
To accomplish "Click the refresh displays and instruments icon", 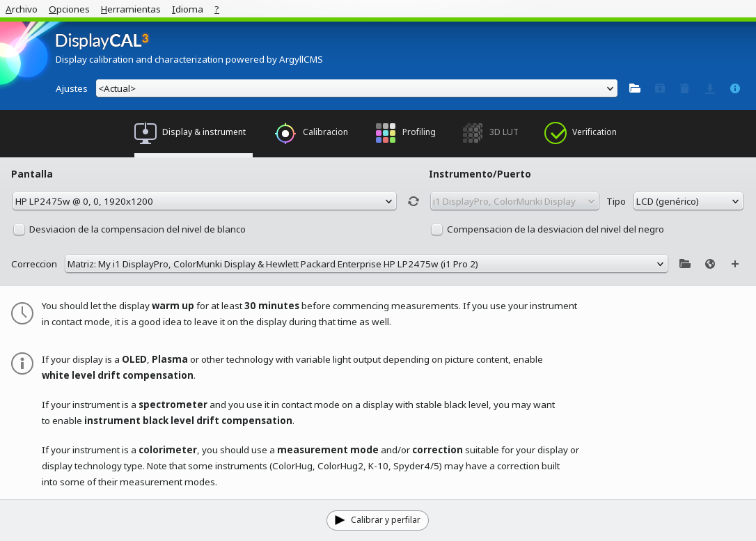I will pyautogui.click(x=414, y=201).
